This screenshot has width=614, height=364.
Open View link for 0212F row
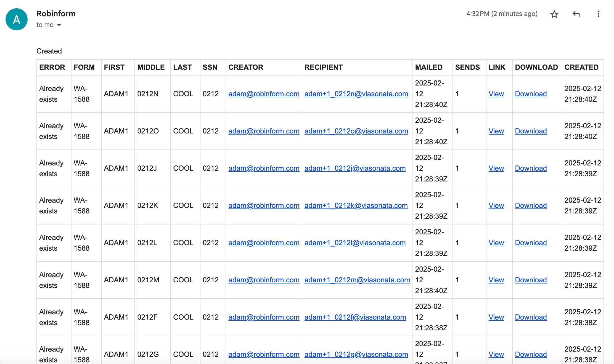(x=496, y=317)
